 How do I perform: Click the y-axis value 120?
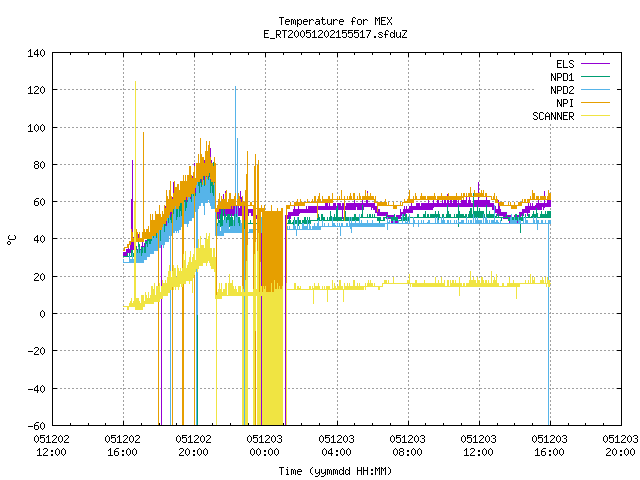(x=36, y=90)
